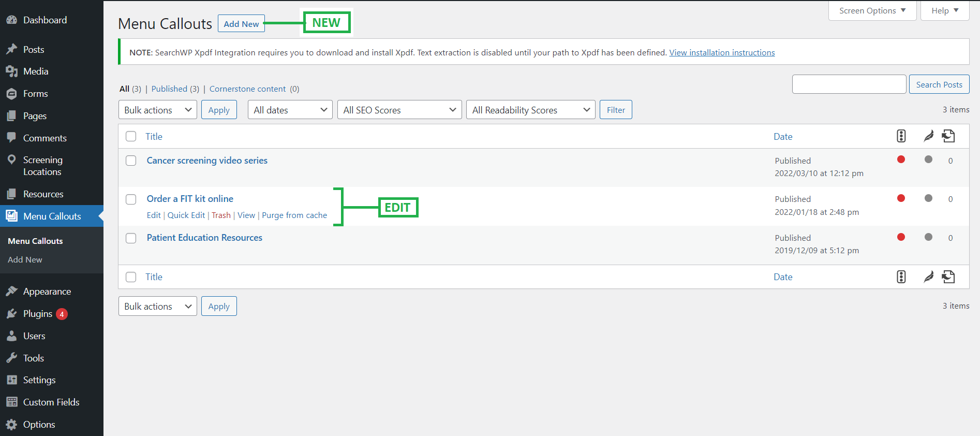980x436 pixels.
Task: Open the Appearance menu in sidebar
Action: 47,292
